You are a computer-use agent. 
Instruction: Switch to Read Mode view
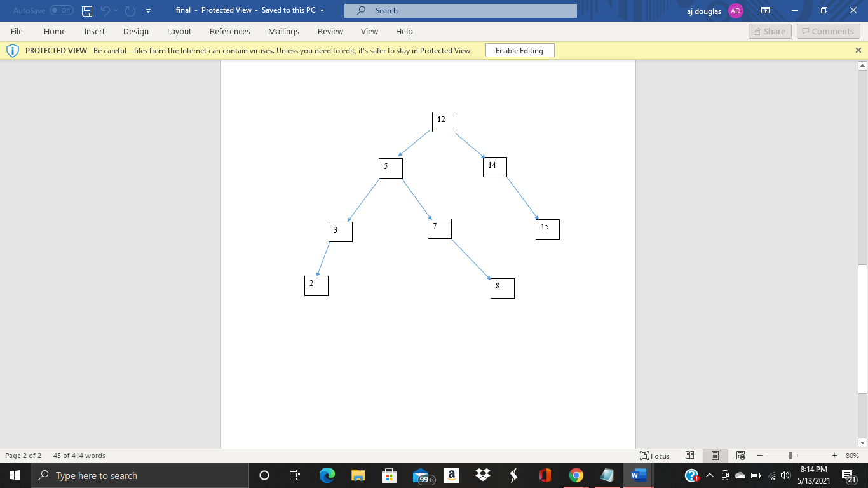689,455
